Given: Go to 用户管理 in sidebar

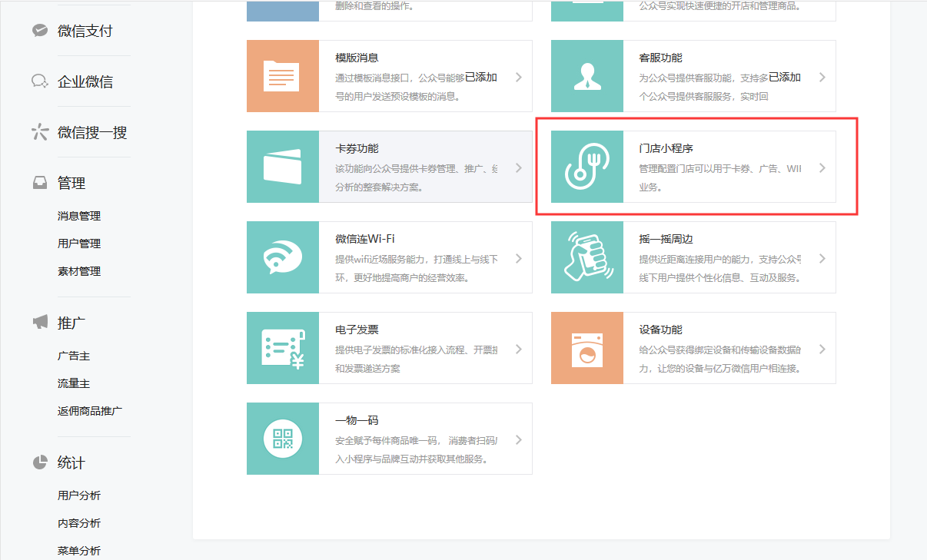Looking at the screenshot, I should coord(79,244).
